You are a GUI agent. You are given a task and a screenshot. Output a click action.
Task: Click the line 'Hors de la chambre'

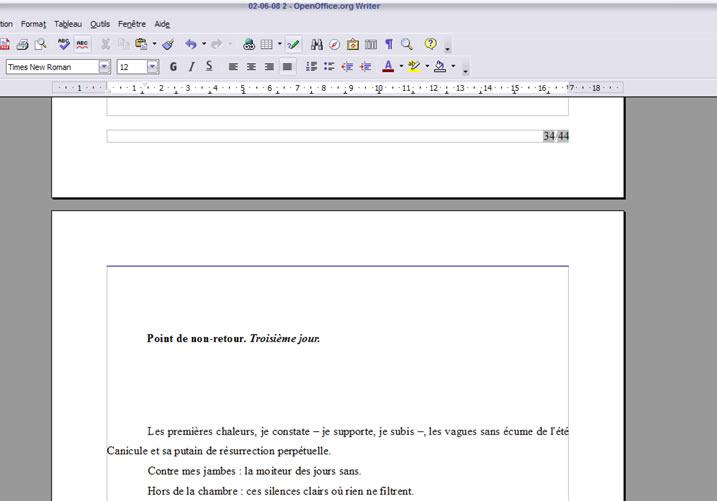tap(280, 491)
